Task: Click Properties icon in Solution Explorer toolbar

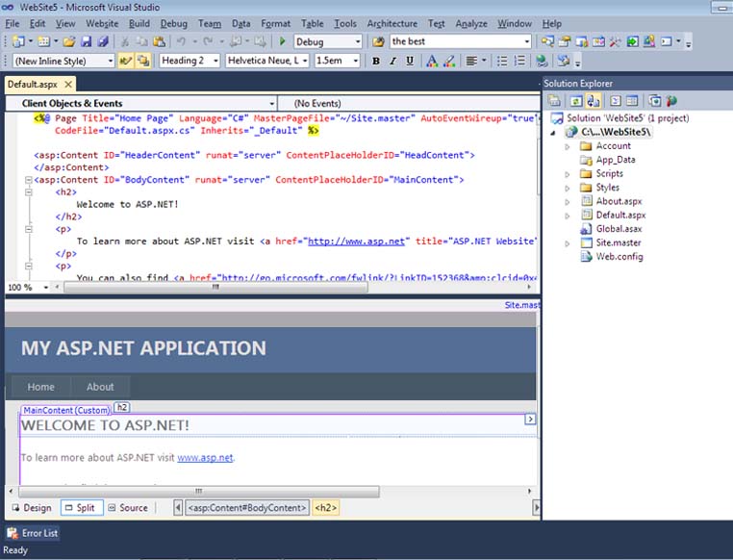Action: (x=554, y=100)
